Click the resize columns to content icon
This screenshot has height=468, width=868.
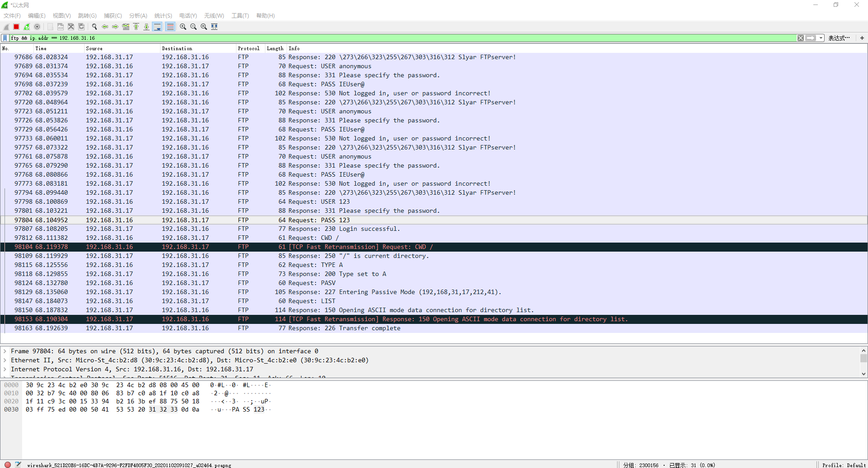pyautogui.click(x=214, y=27)
